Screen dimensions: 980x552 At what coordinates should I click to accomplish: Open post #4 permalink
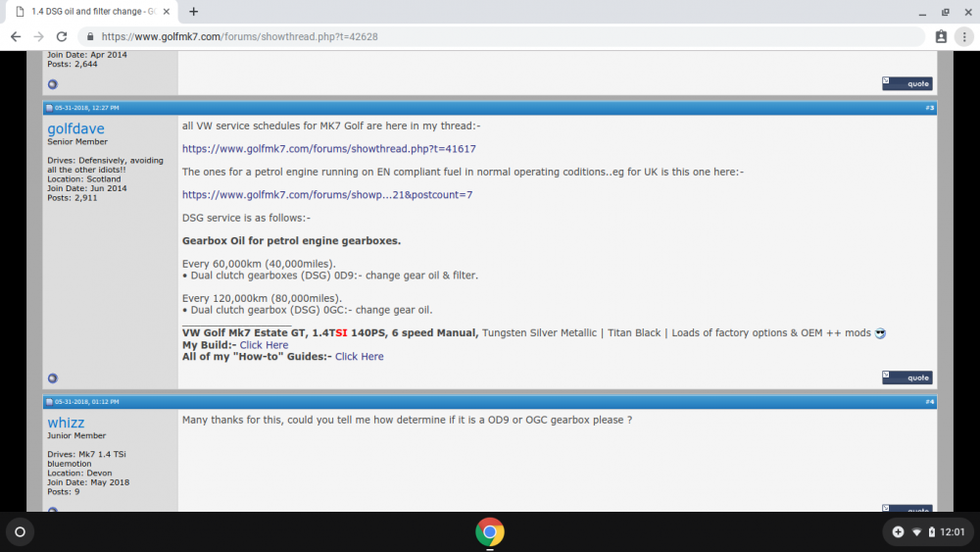coord(930,402)
